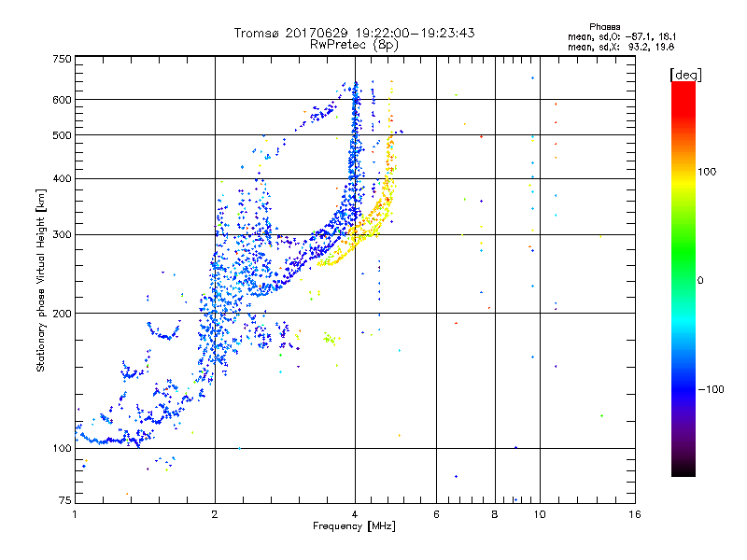Click the x-axis tick label '8'
Screen dimensions: 747x560
click(495, 514)
